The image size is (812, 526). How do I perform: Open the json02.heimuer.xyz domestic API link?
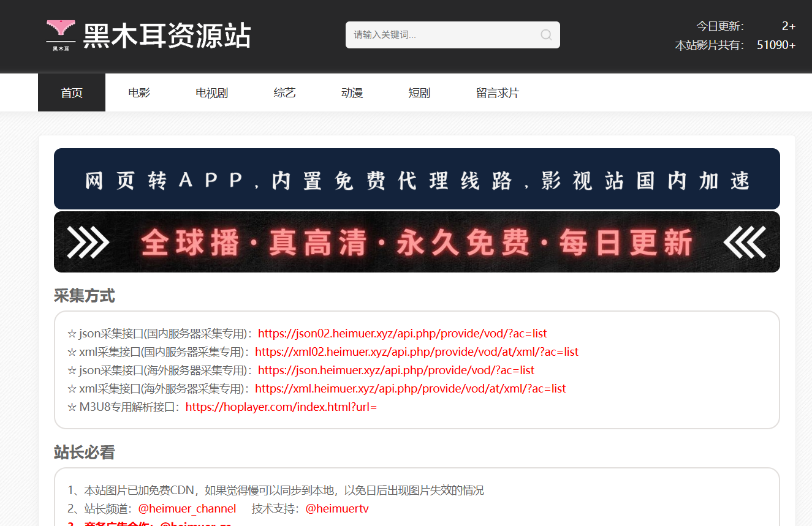[x=402, y=334]
